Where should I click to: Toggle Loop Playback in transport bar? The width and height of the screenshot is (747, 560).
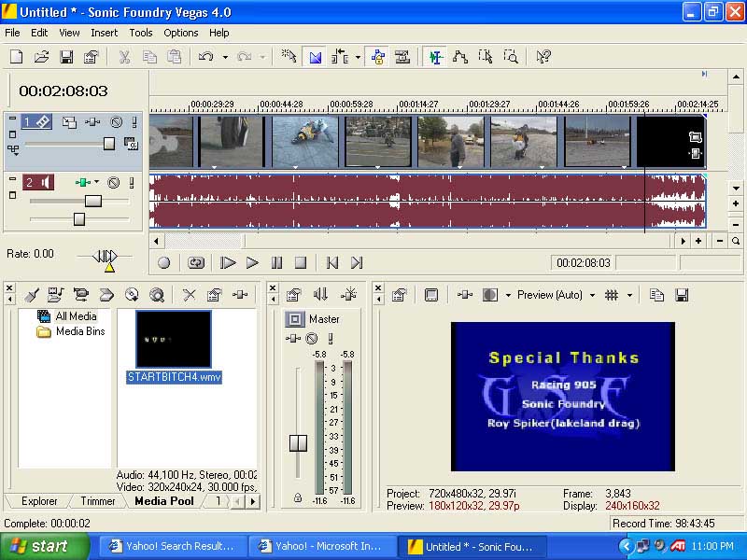[x=196, y=263]
